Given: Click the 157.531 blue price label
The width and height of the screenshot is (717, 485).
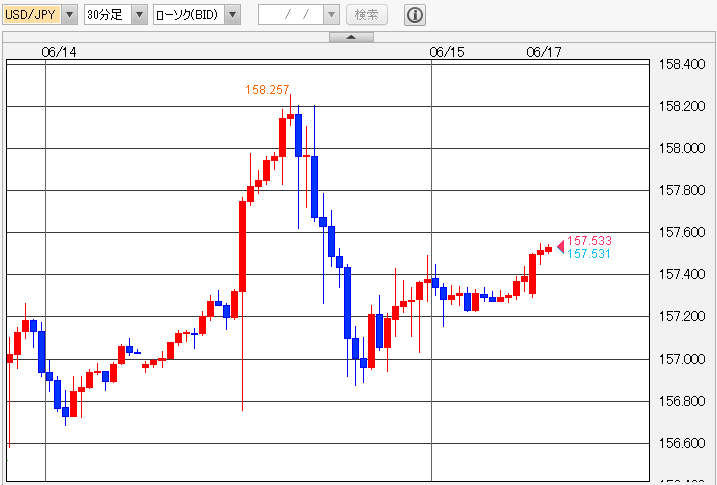Looking at the screenshot, I should pos(589,254).
